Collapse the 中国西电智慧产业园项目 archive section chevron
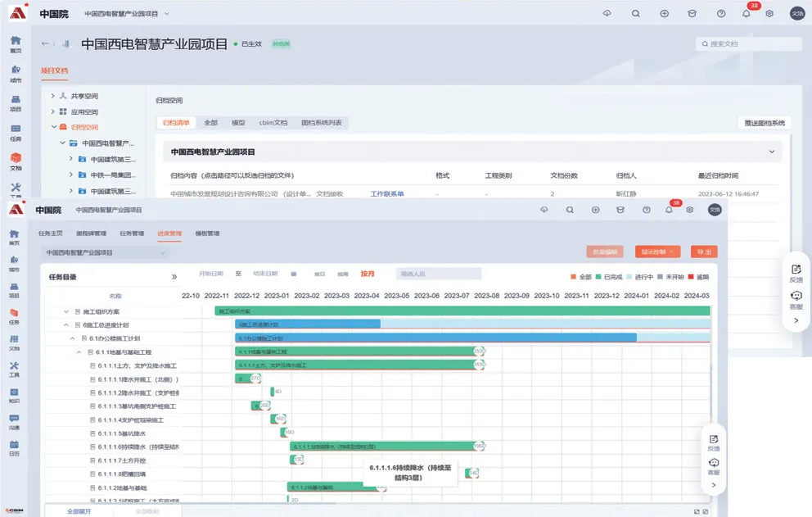Viewport: 812px width, 517px height. pyautogui.click(x=772, y=152)
